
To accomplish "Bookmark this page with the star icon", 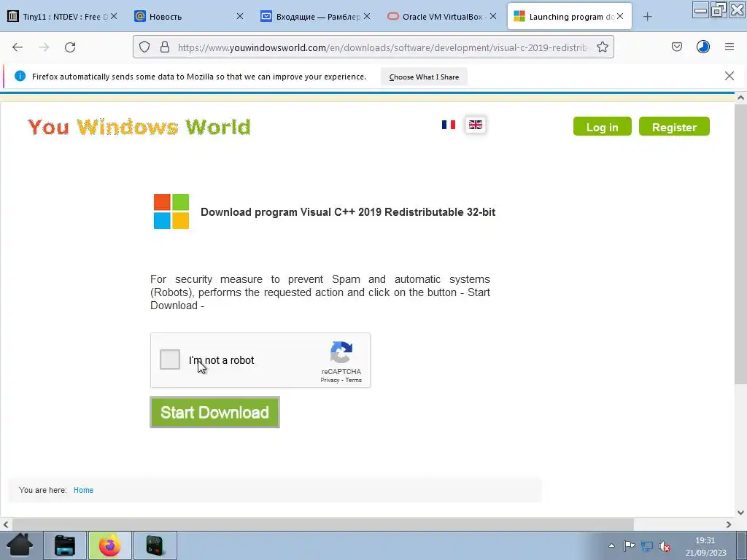I will [x=602, y=47].
